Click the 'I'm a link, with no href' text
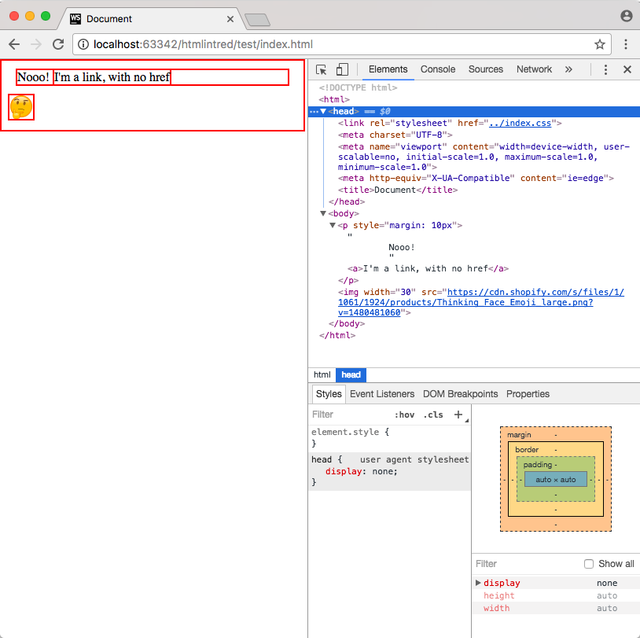This screenshot has height=638, width=640. pos(112,77)
